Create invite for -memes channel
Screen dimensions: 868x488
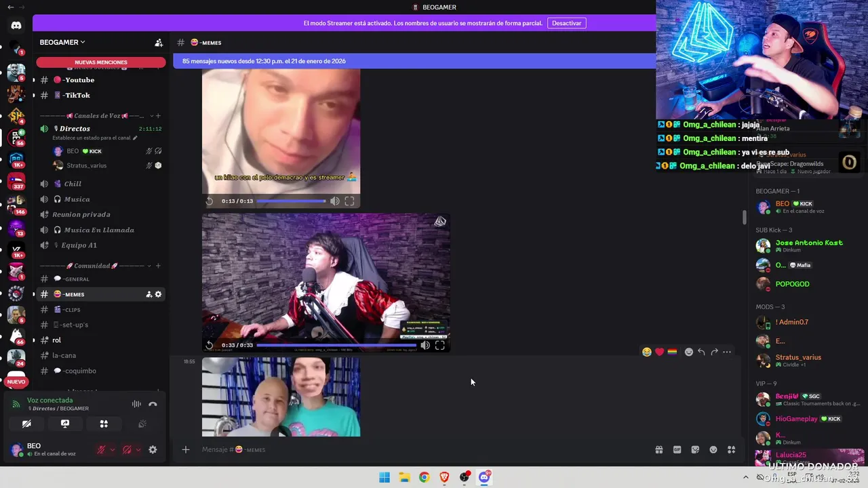[149, 294]
